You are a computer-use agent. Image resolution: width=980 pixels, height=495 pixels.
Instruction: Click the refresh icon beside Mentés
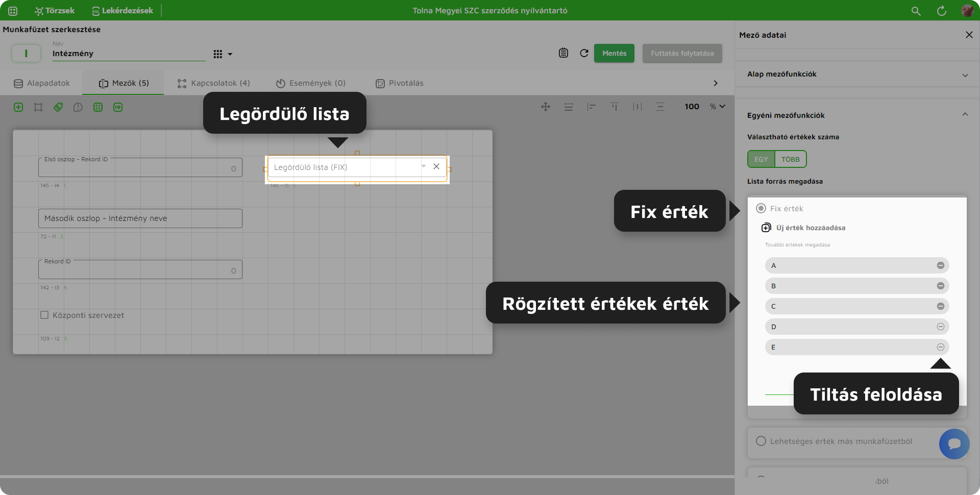584,53
